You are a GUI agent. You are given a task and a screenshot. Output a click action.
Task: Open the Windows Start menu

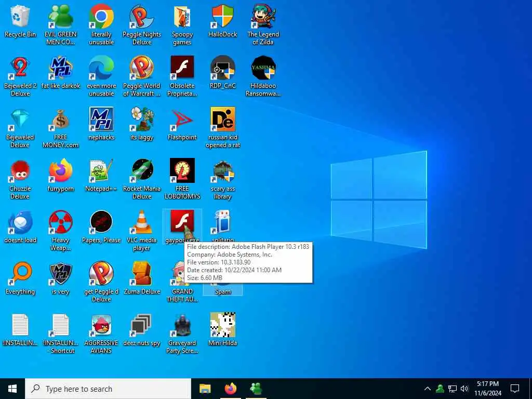pos(12,389)
